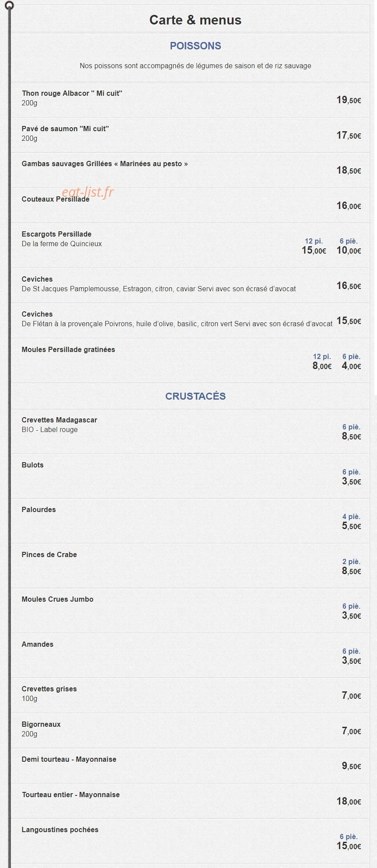377x868 pixels.
Task: Select the Carte & menus title
Action: [195, 20]
